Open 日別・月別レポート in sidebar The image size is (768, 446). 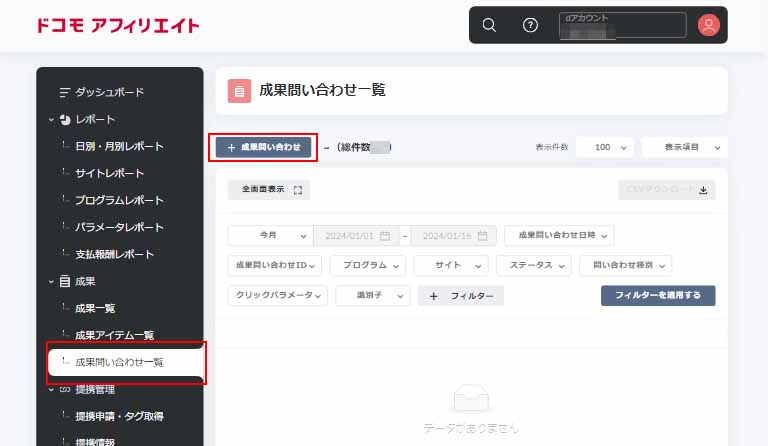(119, 146)
